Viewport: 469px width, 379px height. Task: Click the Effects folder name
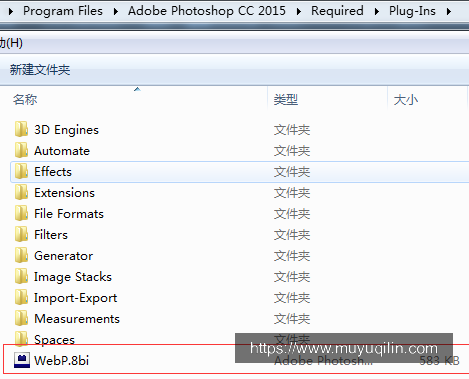point(53,172)
